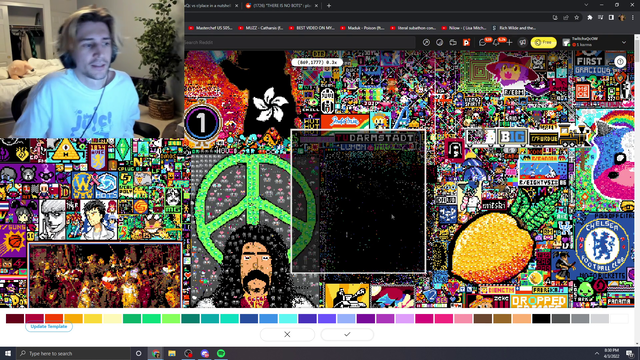Open the Reddit advertise megaphone icon
The image size is (640, 360).
pyautogui.click(x=522, y=42)
